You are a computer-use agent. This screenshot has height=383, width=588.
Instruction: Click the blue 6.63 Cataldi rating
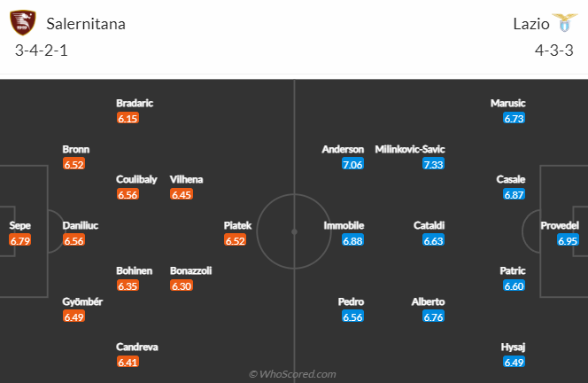click(x=434, y=240)
